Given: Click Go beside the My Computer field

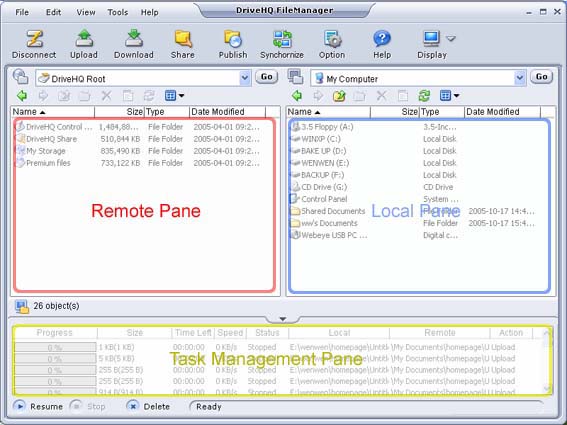Looking at the screenshot, I should click(x=541, y=77).
